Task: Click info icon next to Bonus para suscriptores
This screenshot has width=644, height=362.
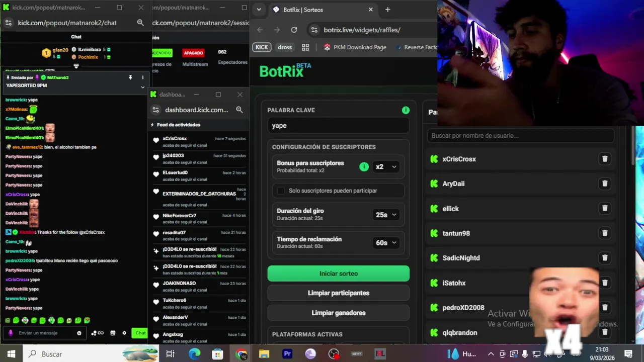Action: point(364,167)
